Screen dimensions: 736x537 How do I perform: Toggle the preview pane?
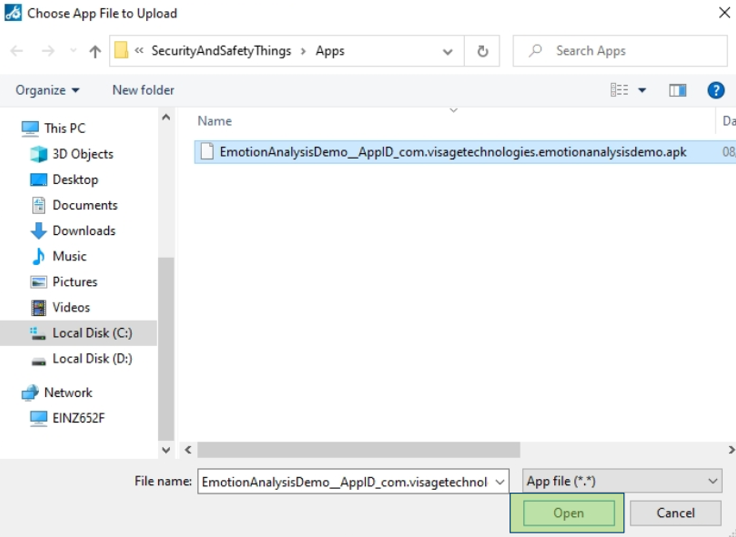click(677, 90)
